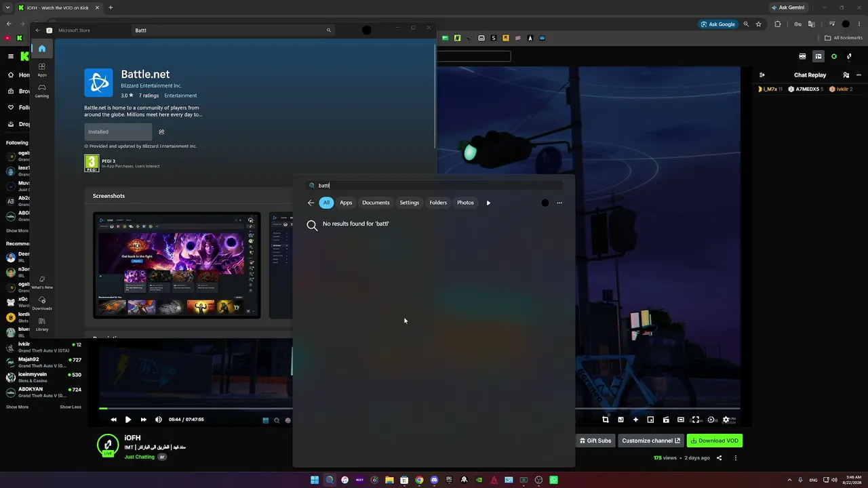Click Ask Gemini in Chrome title bar
Image resolution: width=868 pixels, height=488 pixels.
click(788, 7)
